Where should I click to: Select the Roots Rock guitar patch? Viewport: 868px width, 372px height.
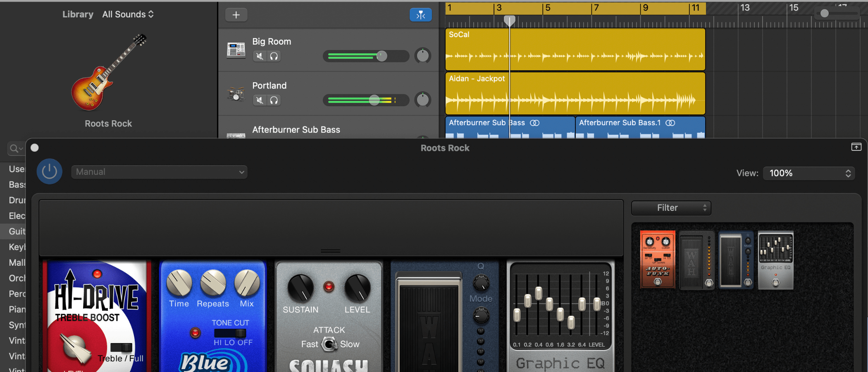pyautogui.click(x=108, y=83)
